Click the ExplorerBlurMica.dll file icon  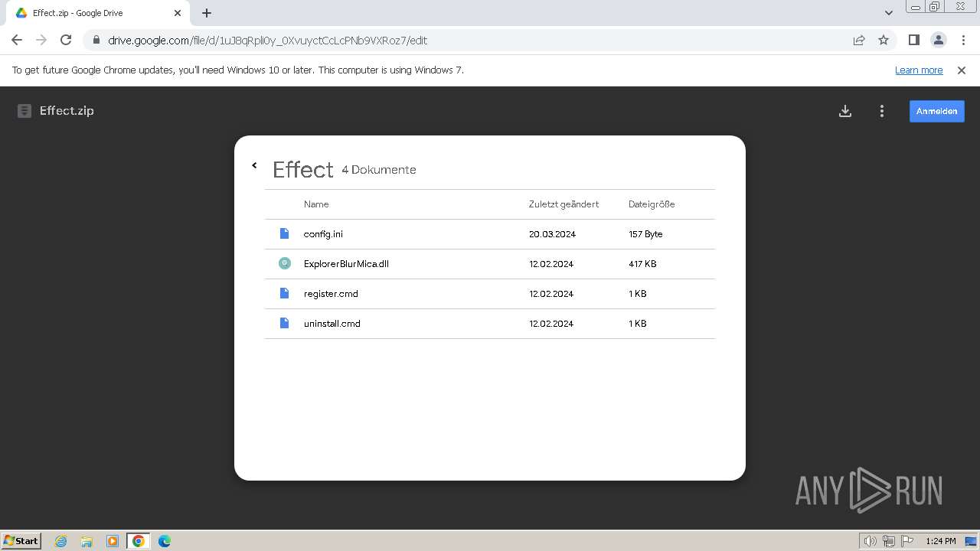tap(285, 263)
